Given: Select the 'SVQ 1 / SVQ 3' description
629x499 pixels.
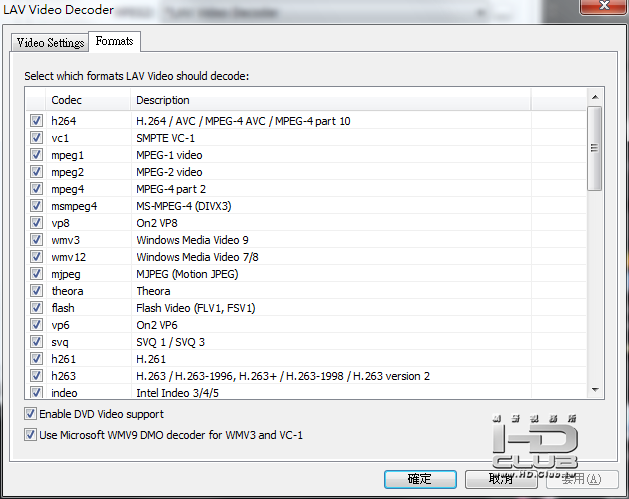Looking at the screenshot, I should coord(170,342).
